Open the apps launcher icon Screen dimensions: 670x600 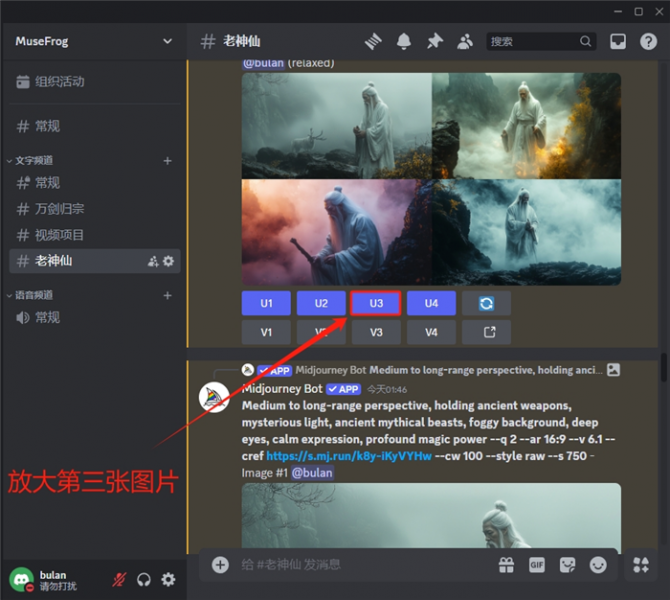pos(641,565)
